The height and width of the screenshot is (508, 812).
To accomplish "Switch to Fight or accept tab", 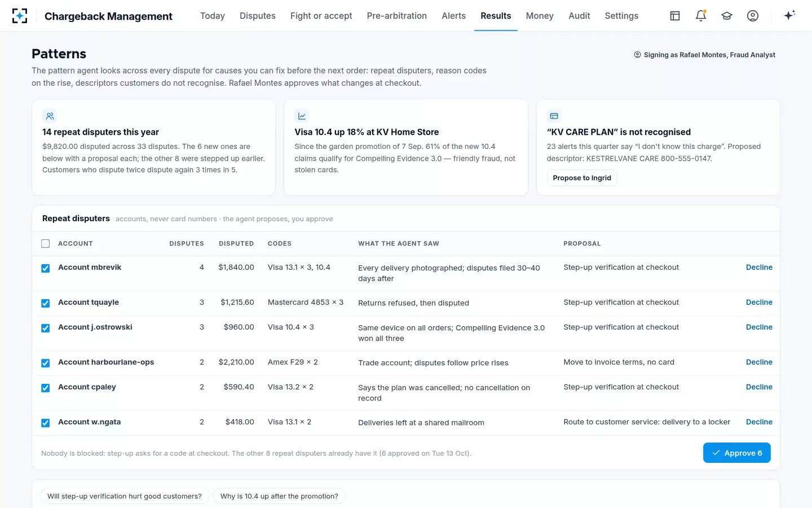I will coord(321,16).
